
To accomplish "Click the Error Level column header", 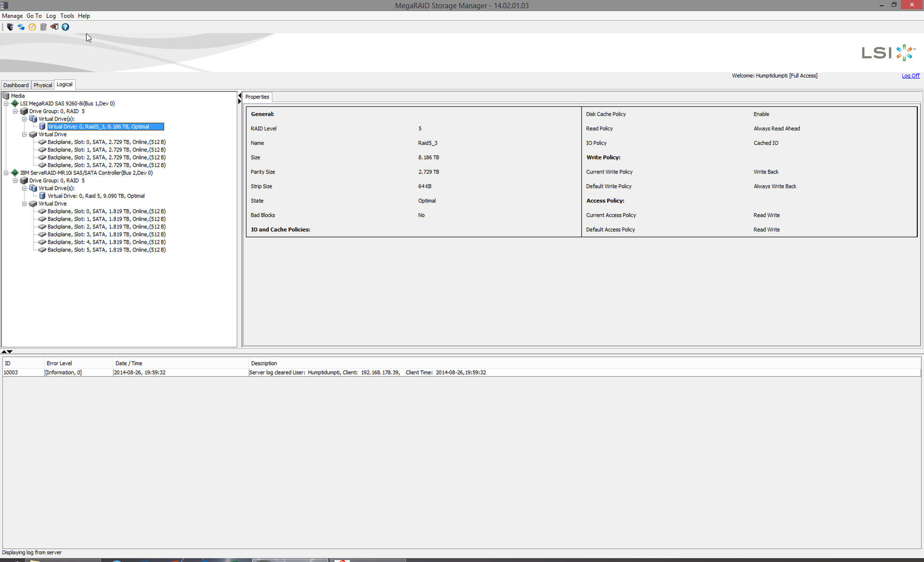I will (x=78, y=364).
